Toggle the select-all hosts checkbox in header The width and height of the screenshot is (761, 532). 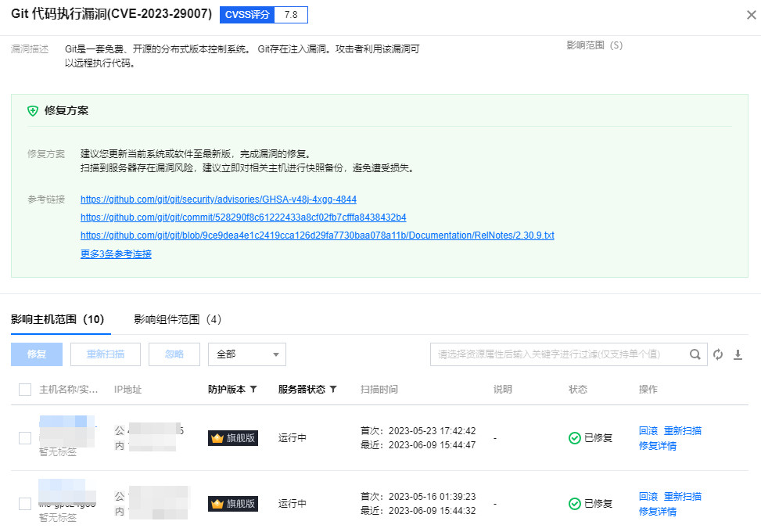pos(25,390)
